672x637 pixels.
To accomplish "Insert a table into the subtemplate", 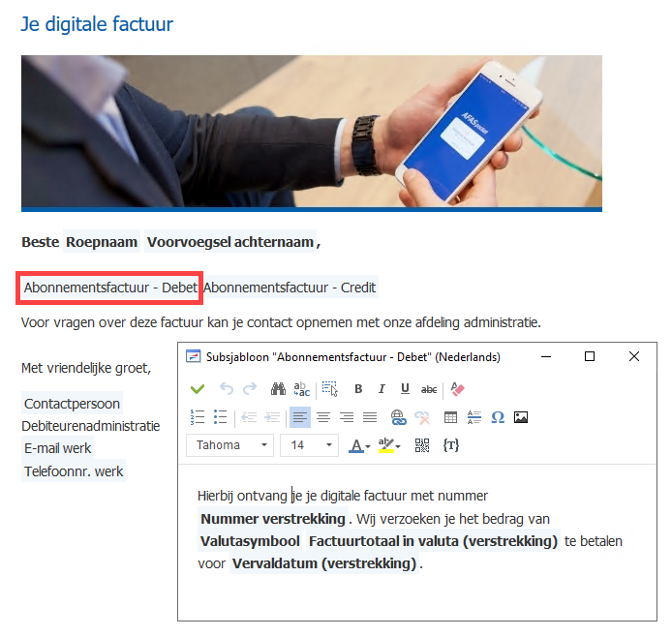I will [450, 417].
